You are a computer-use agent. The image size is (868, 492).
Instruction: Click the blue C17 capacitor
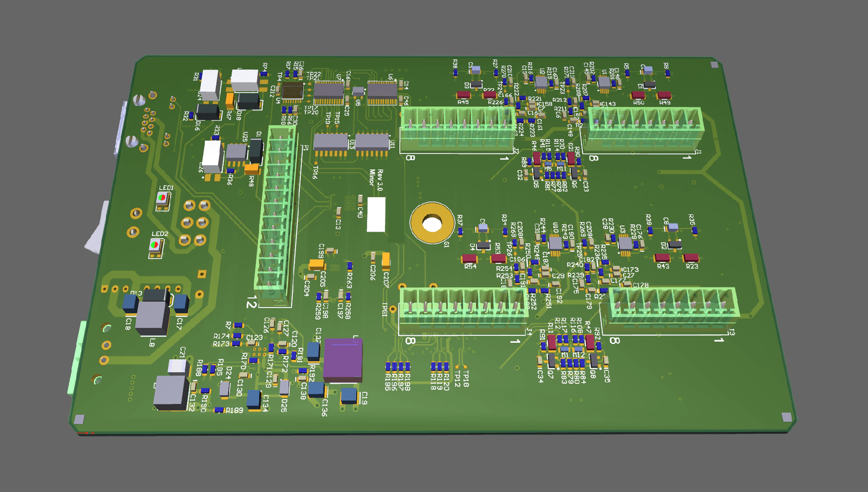181,304
